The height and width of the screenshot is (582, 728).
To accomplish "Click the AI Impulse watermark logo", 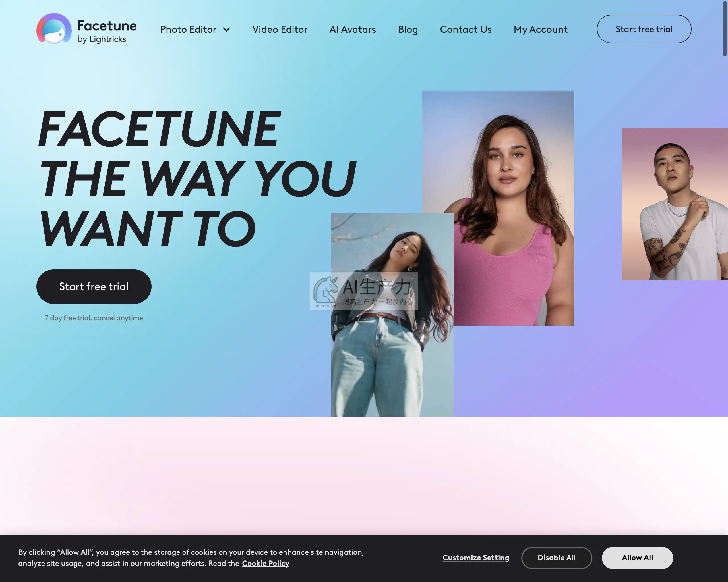I will [x=364, y=291].
